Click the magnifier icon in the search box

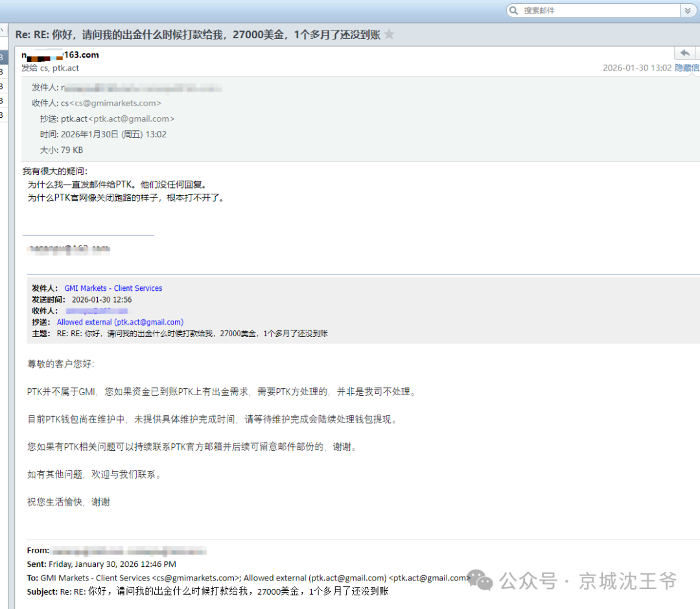coord(514,10)
